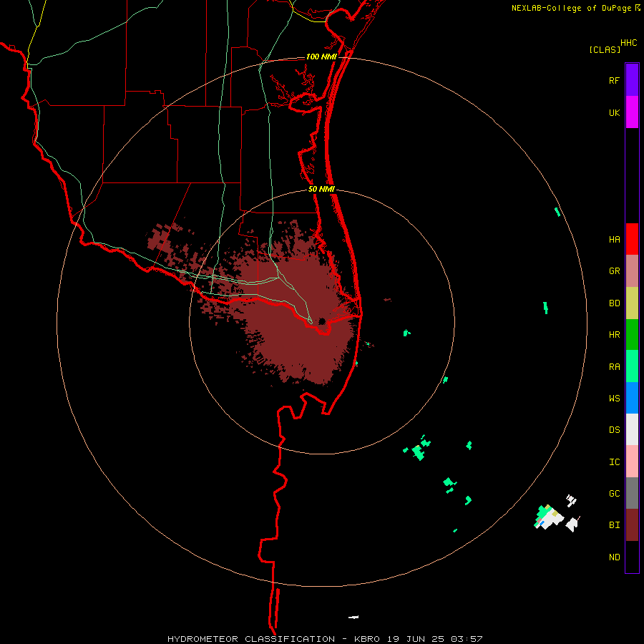Click the UK magenta legend swatch

point(632,112)
